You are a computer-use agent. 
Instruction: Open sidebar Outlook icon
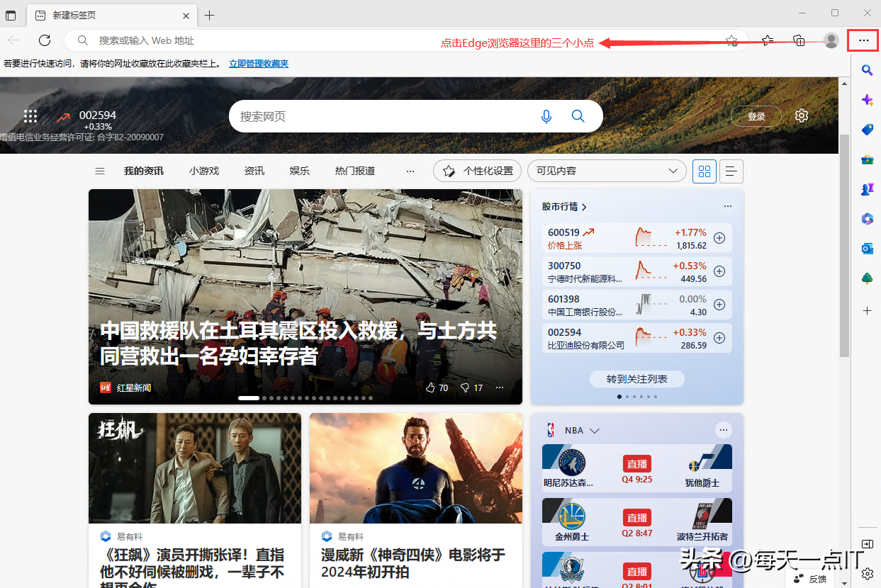coord(867,249)
